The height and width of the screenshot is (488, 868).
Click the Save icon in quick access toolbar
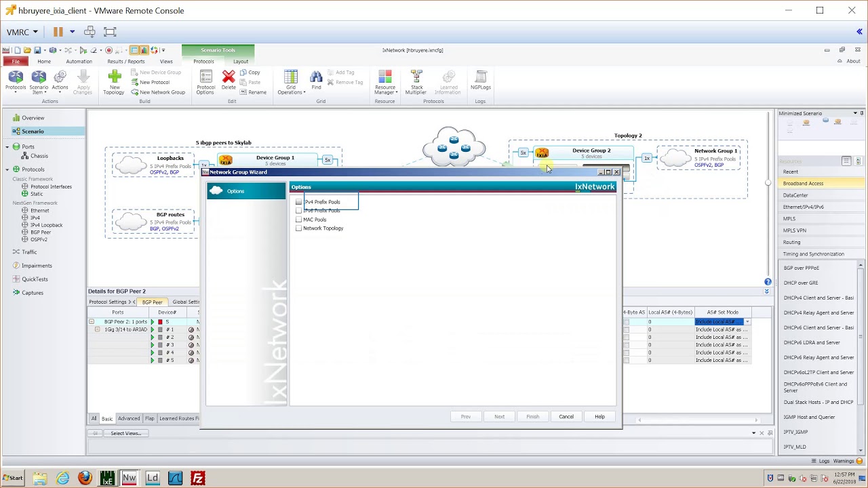coord(37,50)
